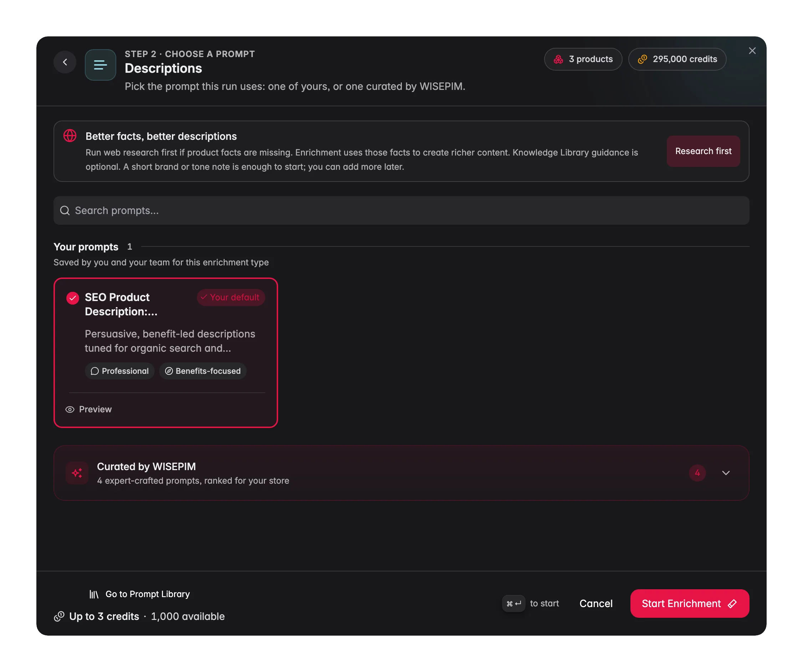Go back using the left chevron button
803x672 pixels.
point(65,62)
